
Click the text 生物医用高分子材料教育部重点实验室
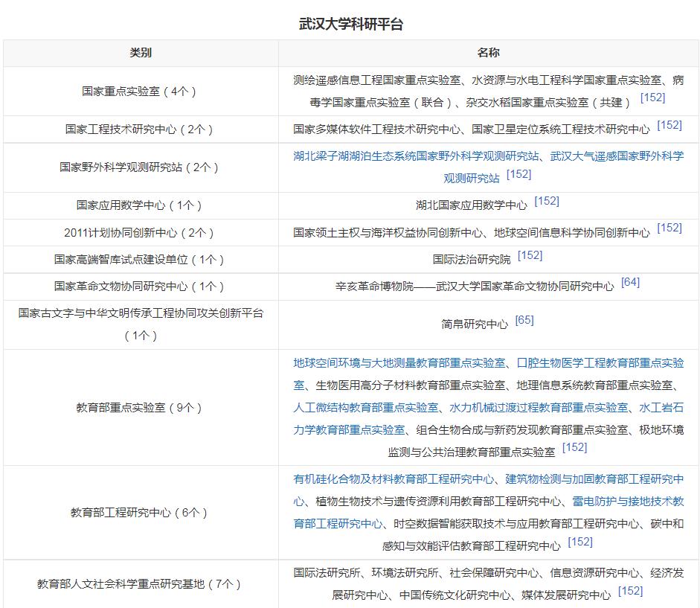click(x=411, y=385)
